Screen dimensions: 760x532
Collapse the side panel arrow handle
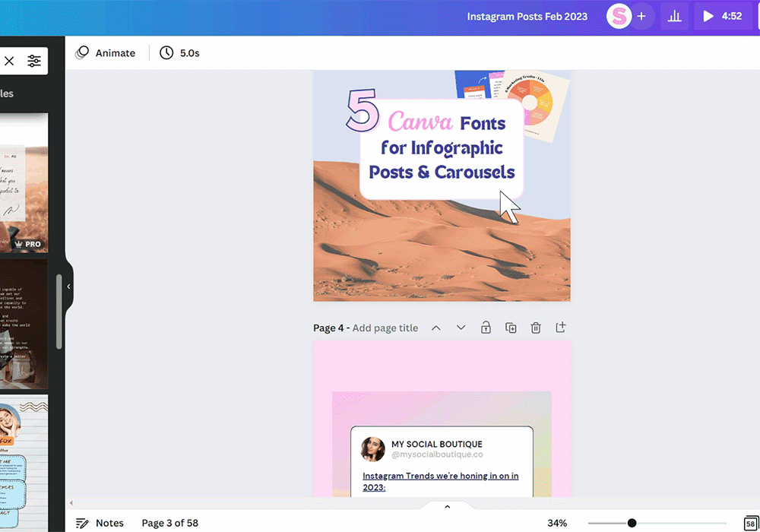click(69, 287)
